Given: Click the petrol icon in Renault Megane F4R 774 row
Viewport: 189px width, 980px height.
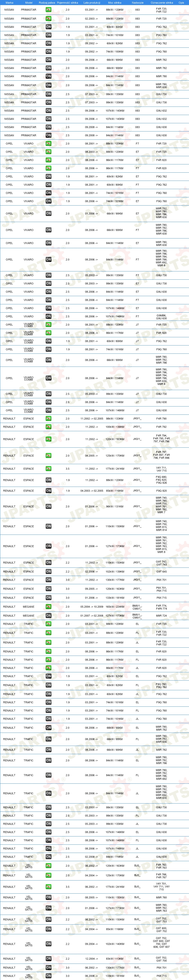Looking at the screenshot, I should pos(49,607).
